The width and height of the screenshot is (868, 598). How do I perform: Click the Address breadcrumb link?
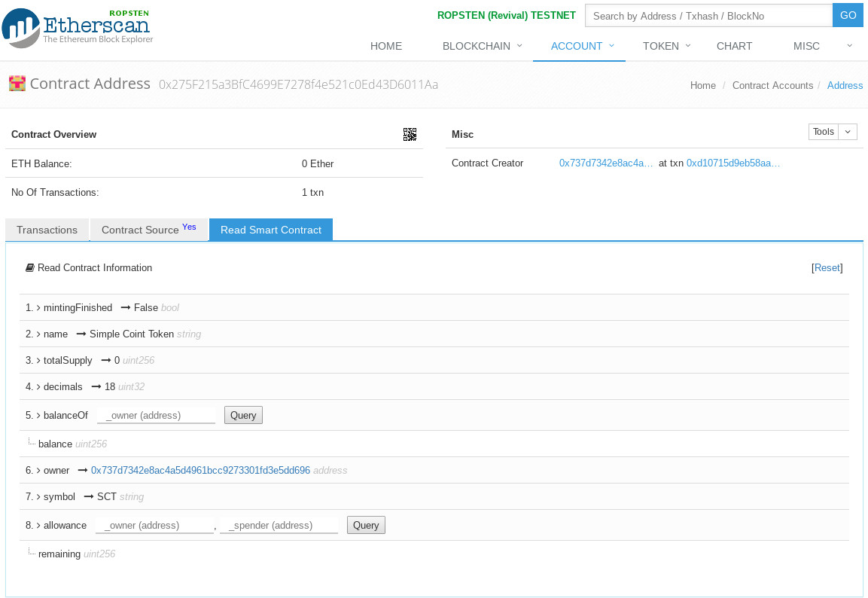point(845,86)
